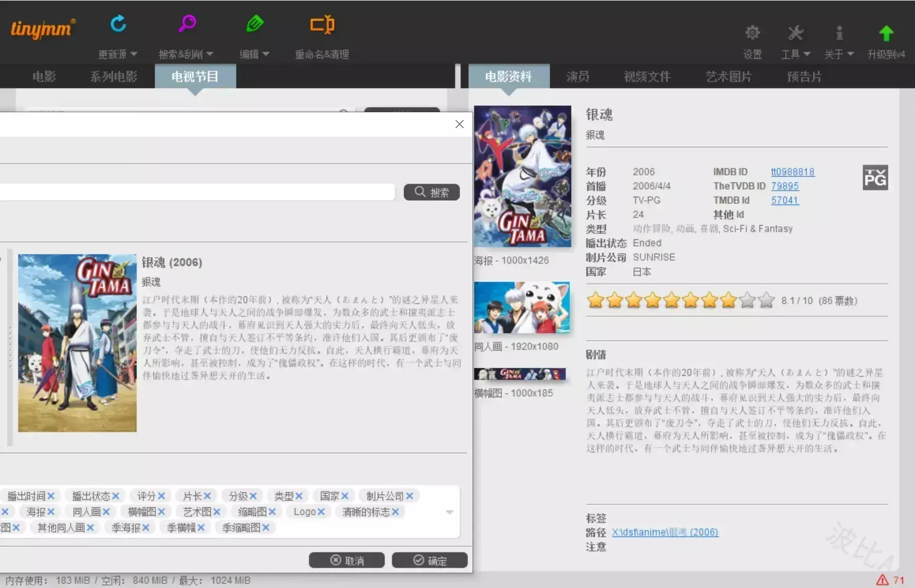Click the 确定 confirm button
915x588 pixels.
429,560
